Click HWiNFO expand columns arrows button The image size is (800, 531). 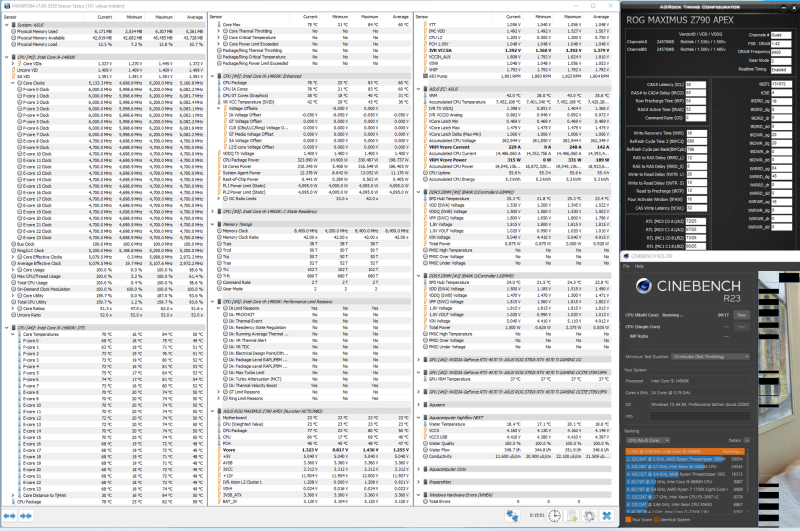(x=9, y=516)
